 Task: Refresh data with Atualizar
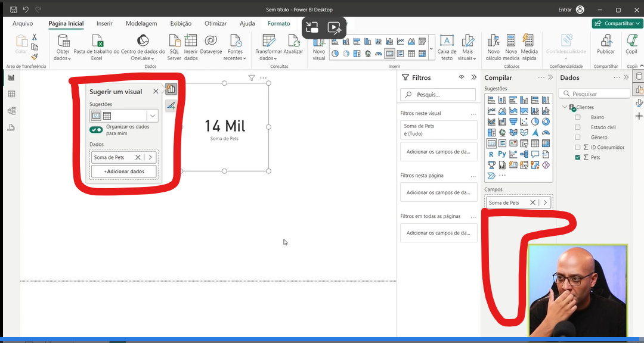293,44
